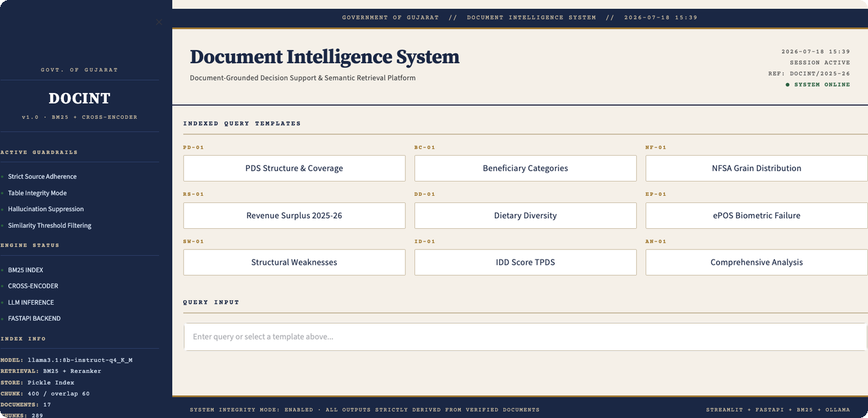
Task: Click the ENGINE STATUS sidebar heading
Action: [x=30, y=245]
